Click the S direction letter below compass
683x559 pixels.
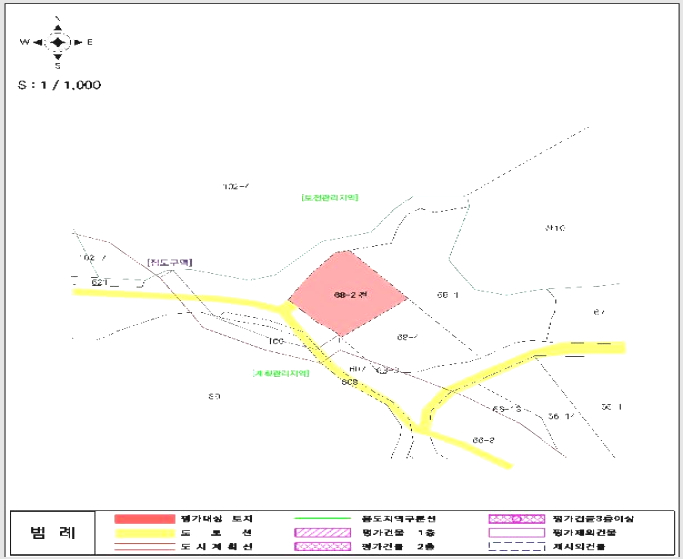pos(57,66)
